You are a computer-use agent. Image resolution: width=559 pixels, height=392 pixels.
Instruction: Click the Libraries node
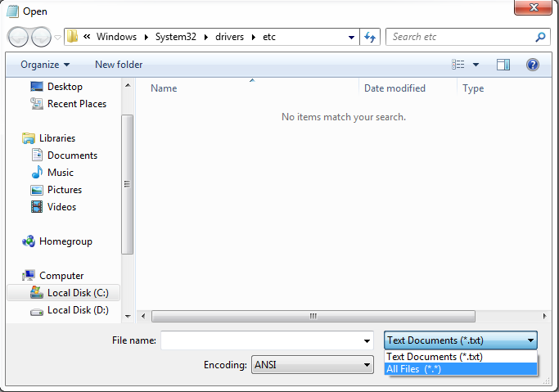click(57, 138)
